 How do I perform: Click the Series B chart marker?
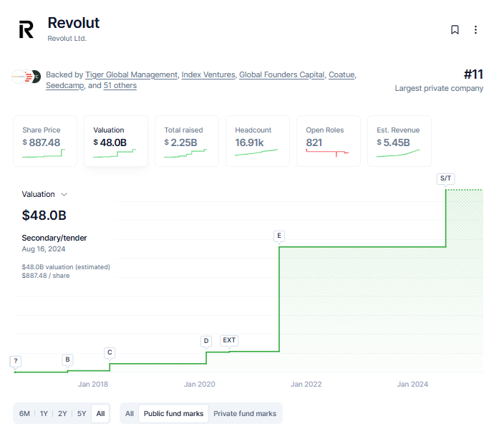pyautogui.click(x=67, y=359)
